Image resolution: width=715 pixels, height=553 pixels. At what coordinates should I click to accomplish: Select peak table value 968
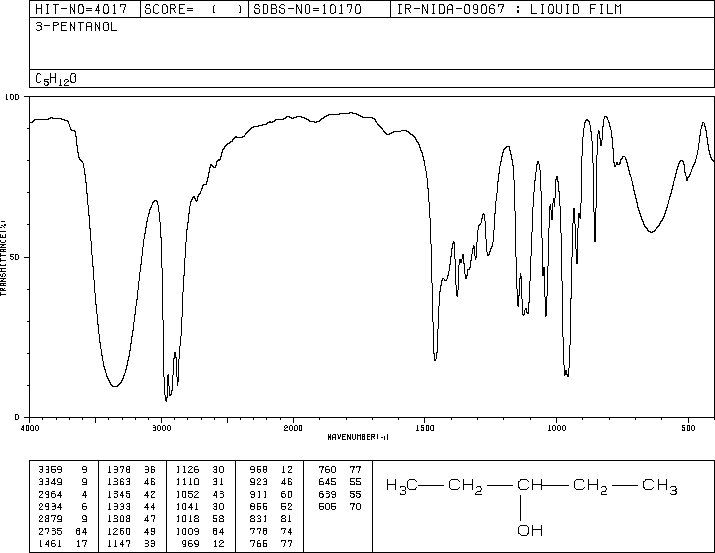[258, 470]
